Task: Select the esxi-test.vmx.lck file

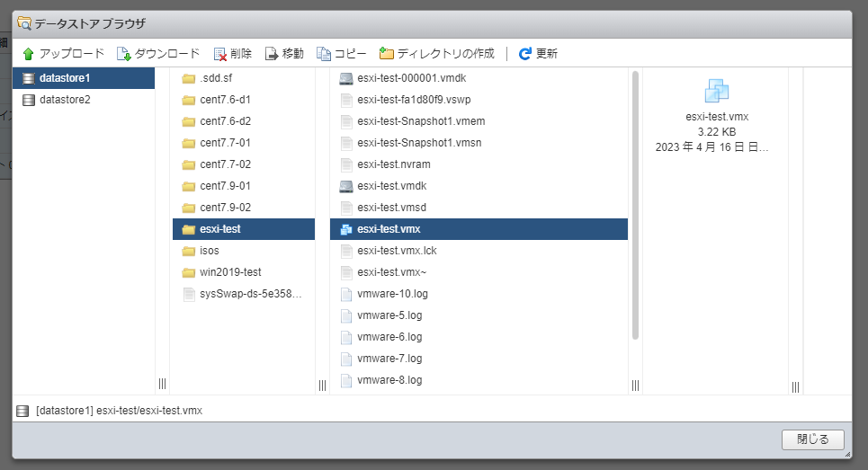Action: (x=479, y=251)
